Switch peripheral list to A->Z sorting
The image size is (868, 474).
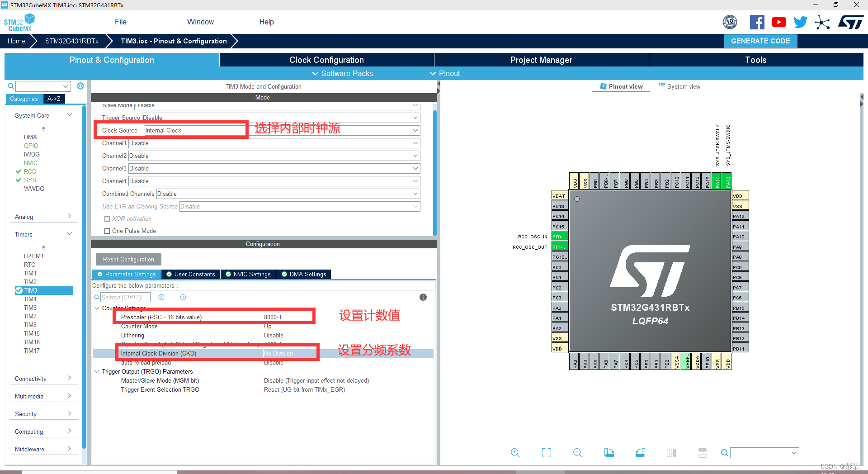pos(54,99)
